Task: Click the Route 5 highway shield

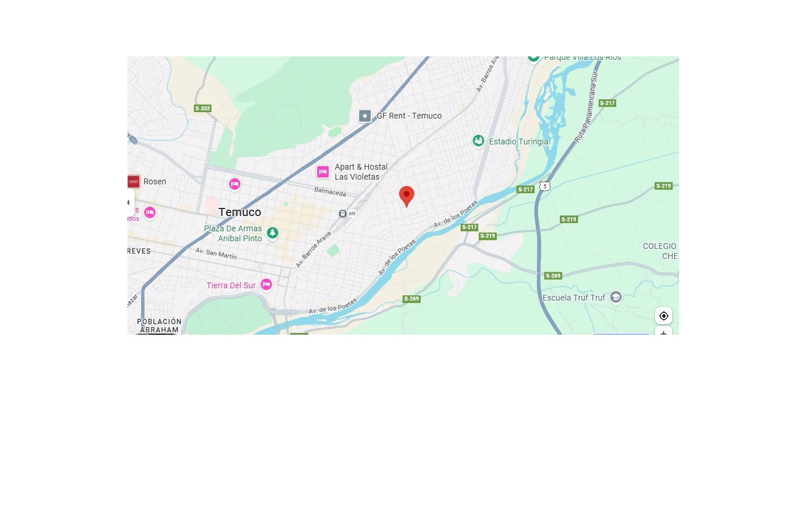Action: pyautogui.click(x=545, y=186)
